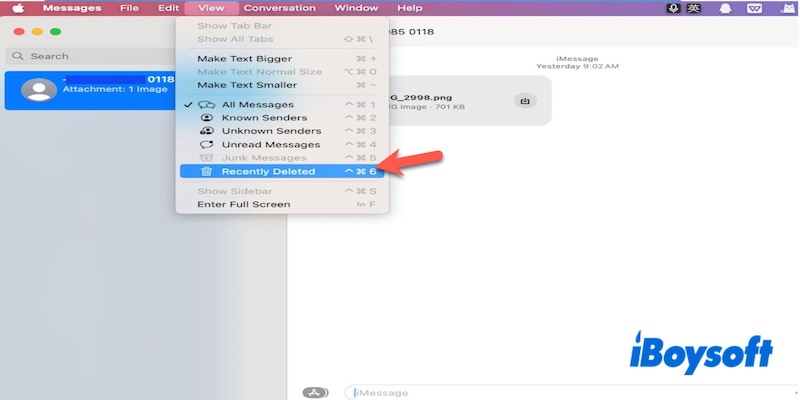This screenshot has width=800, height=400.
Task: Open the Conversation menu
Action: pos(279,8)
